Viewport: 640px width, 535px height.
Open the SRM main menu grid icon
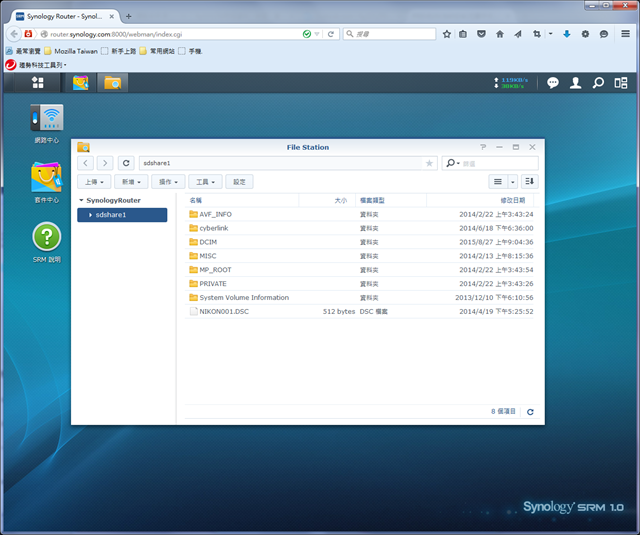coord(38,82)
